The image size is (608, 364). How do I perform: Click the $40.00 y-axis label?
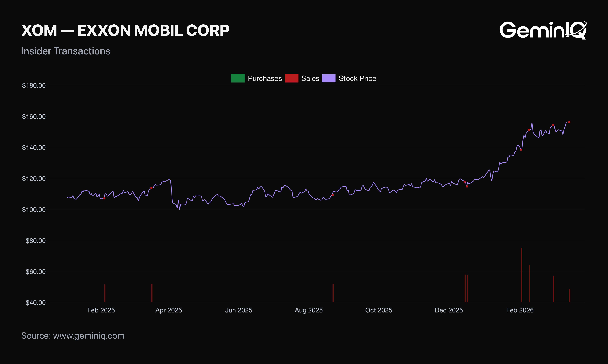(36, 303)
